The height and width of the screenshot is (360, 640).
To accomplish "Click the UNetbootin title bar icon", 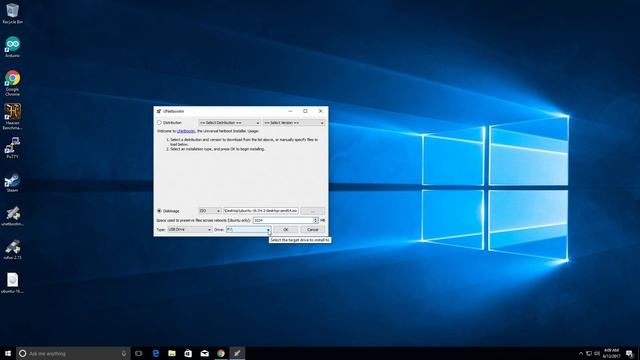I will (x=159, y=111).
